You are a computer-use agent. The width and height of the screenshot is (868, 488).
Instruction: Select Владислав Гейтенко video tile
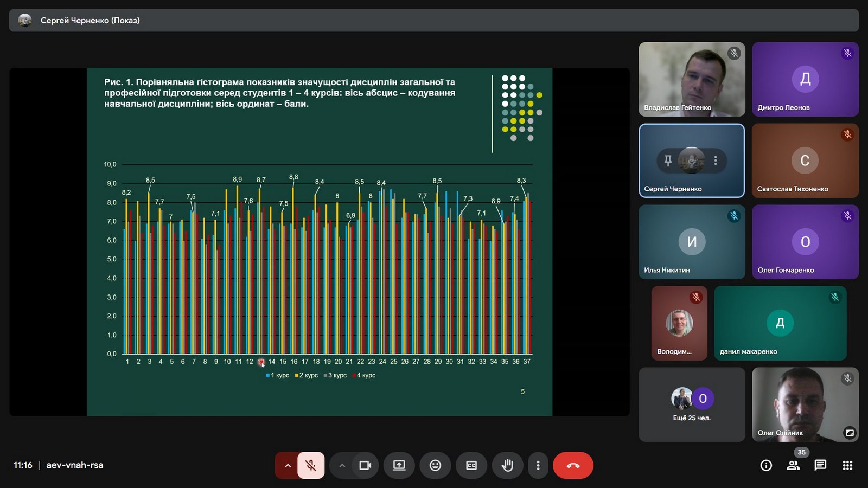tap(692, 79)
